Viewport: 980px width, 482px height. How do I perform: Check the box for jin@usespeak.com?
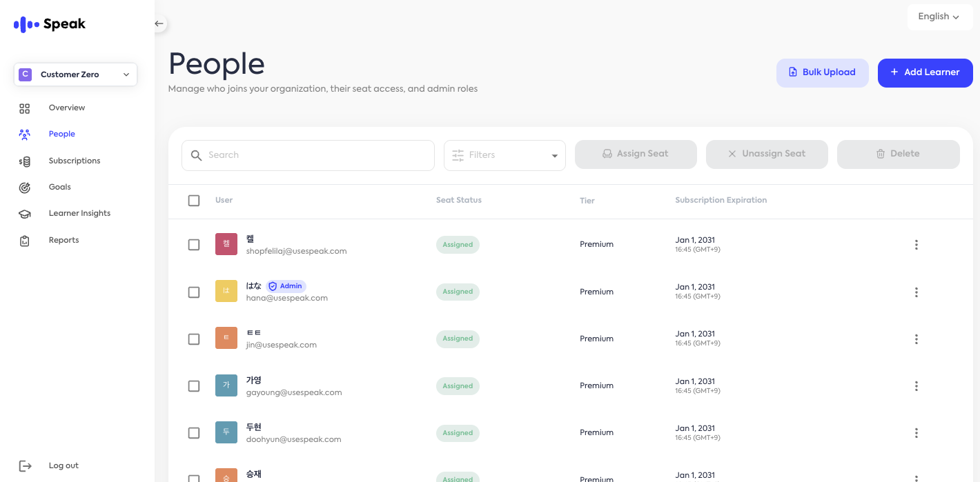click(194, 339)
